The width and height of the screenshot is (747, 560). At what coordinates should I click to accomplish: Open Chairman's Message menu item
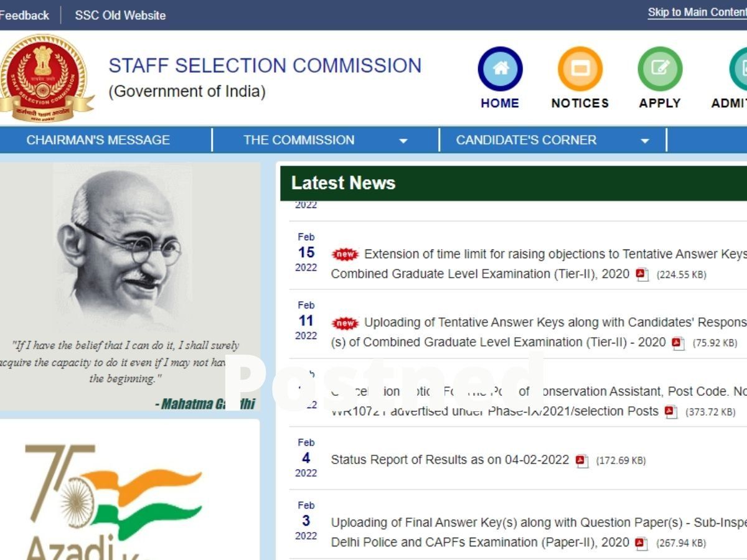tap(98, 140)
